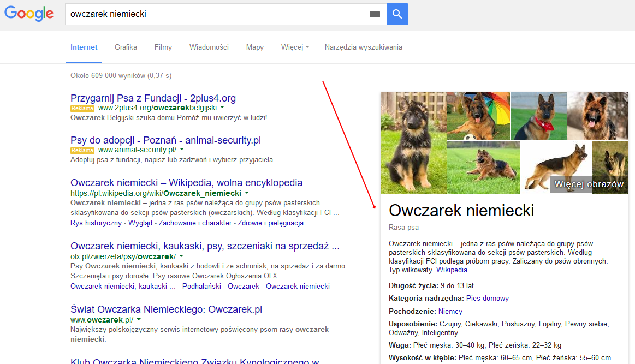The image size is (635, 364).
Task: Click the Niemcy origin link
Action: pyautogui.click(x=450, y=312)
